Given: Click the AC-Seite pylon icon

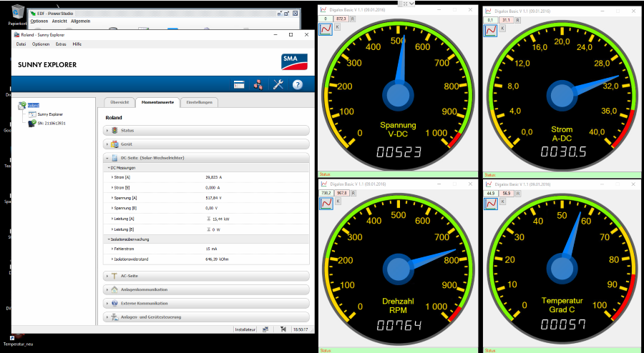Looking at the screenshot, I should [114, 276].
